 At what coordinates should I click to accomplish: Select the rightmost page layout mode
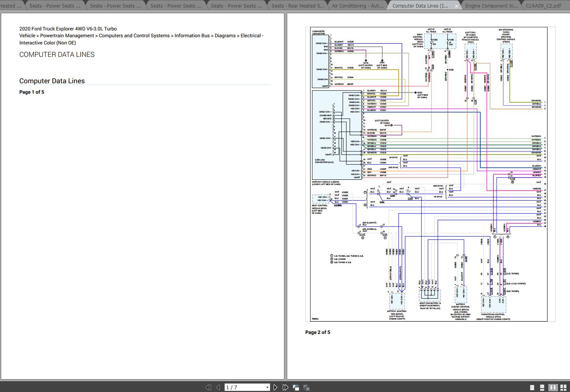564,387
